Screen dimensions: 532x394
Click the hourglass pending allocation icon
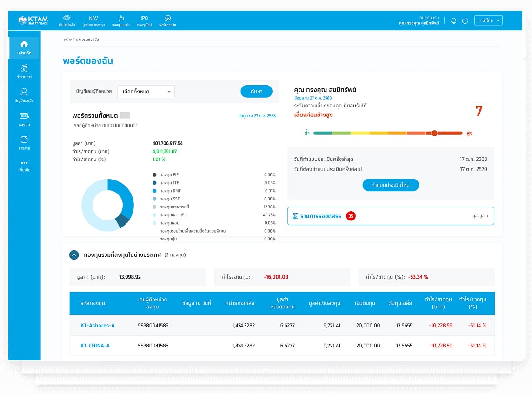pyautogui.click(x=295, y=216)
